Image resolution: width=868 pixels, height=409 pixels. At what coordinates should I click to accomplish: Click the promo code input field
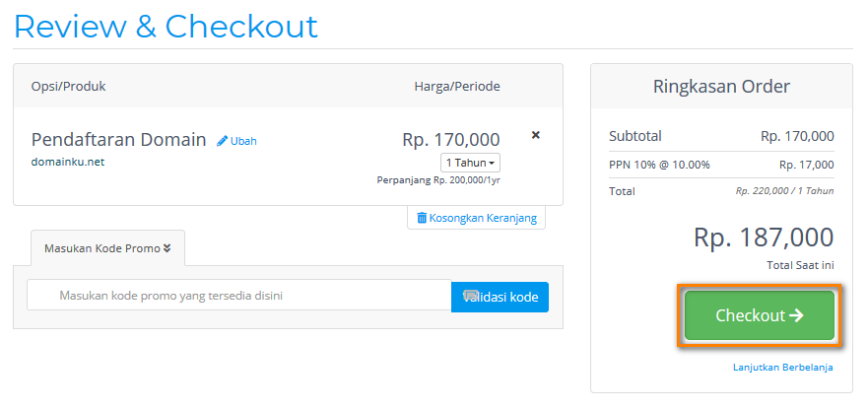point(238,296)
